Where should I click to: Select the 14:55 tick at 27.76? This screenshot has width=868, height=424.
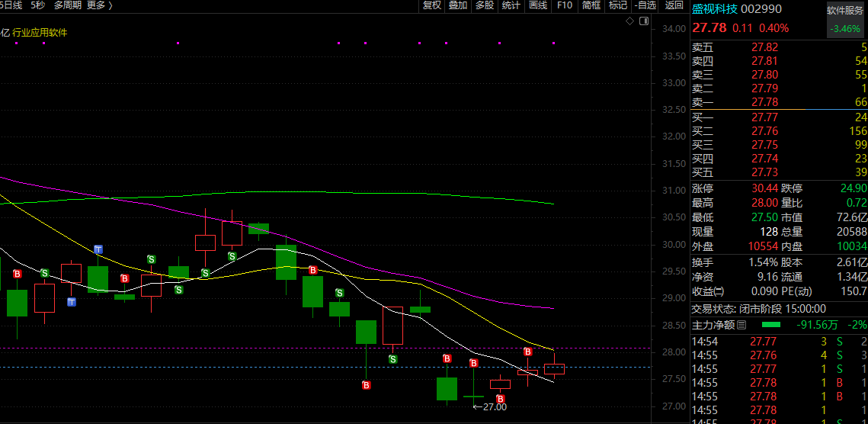pos(780,355)
